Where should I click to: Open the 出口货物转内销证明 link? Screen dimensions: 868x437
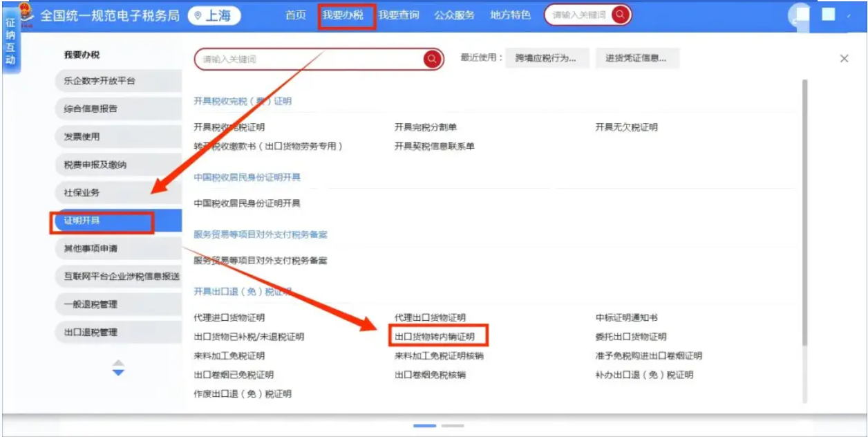point(435,337)
